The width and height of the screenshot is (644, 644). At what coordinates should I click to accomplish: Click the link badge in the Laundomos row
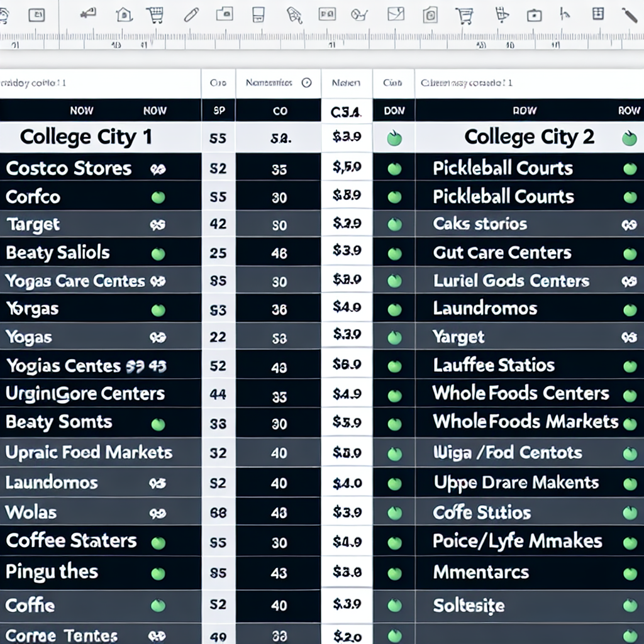pos(158,484)
